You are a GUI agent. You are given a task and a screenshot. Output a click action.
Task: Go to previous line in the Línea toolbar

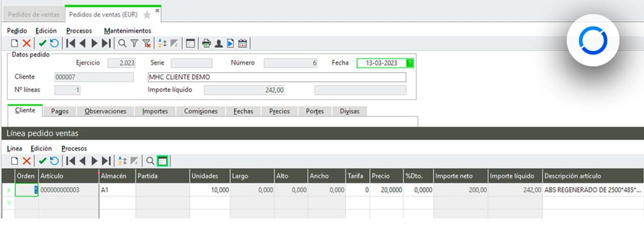point(82,161)
